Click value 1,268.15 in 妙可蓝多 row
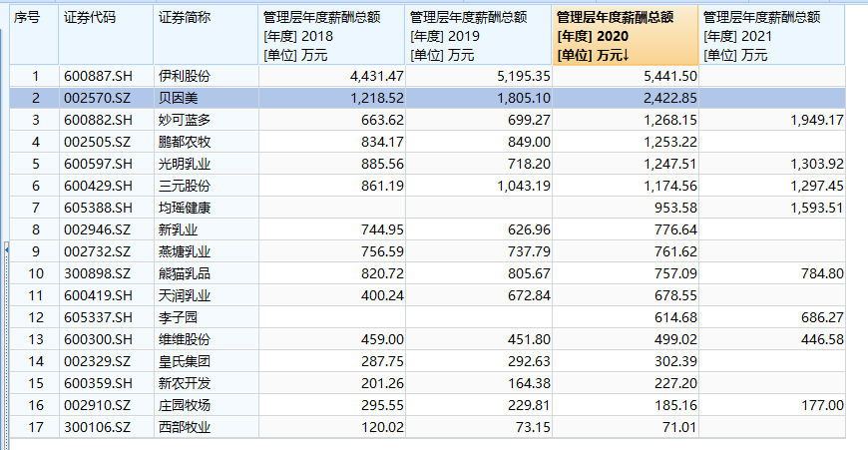Viewport: 868px width, 450px height. pyautogui.click(x=670, y=120)
